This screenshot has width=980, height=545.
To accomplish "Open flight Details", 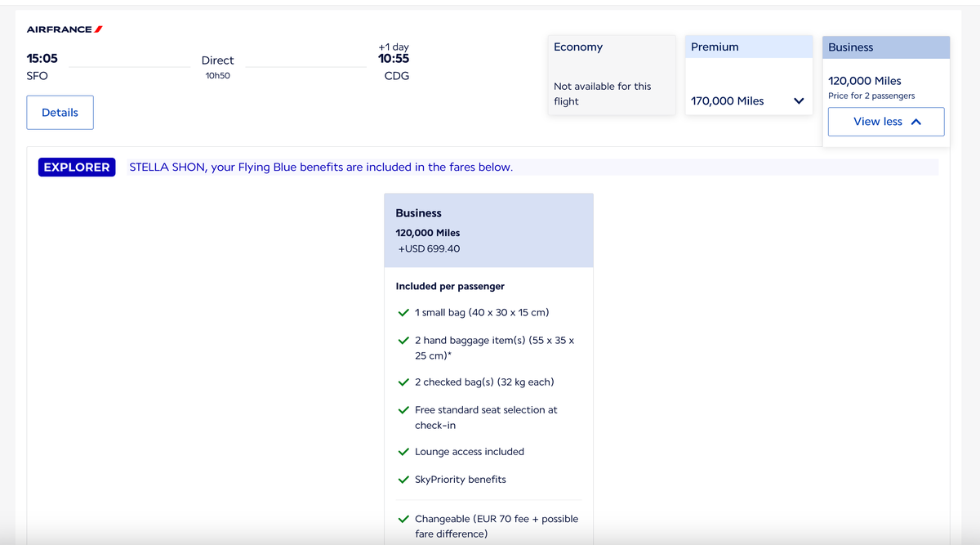I will [x=60, y=112].
